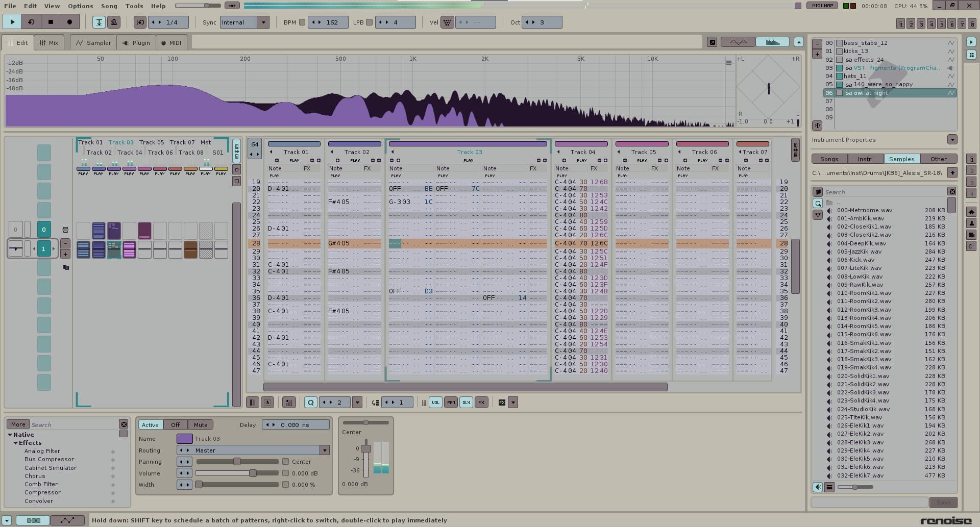Image resolution: width=980 pixels, height=527 pixels.
Task: Open the quantize amount dropdown
Action: pyautogui.click(x=357, y=403)
